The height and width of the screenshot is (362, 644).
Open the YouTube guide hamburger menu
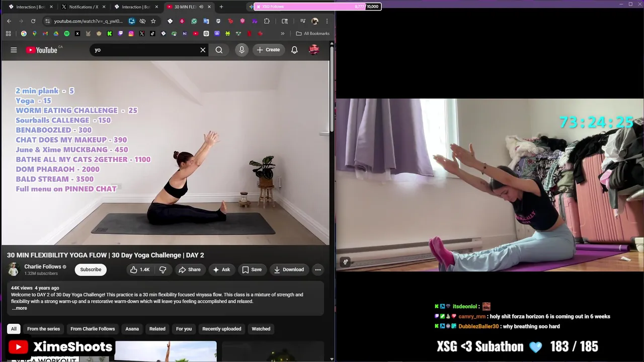(x=14, y=50)
